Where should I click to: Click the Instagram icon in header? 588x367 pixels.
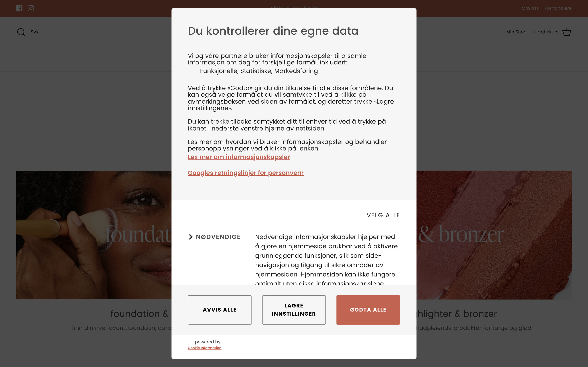31,8
